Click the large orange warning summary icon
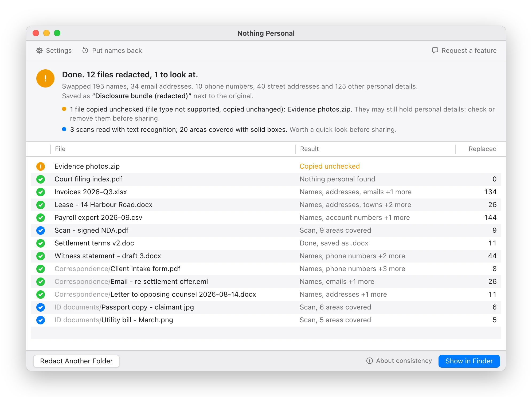This screenshot has width=532, height=397. point(45,78)
